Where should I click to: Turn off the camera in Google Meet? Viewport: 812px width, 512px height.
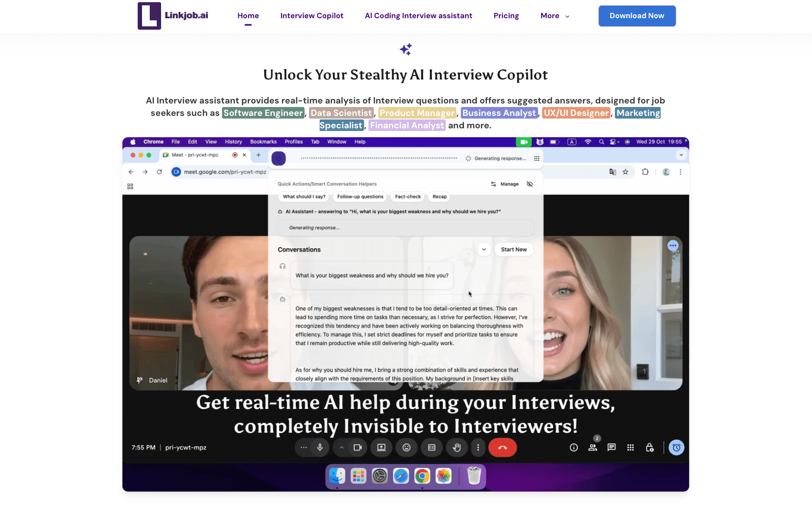tap(358, 448)
